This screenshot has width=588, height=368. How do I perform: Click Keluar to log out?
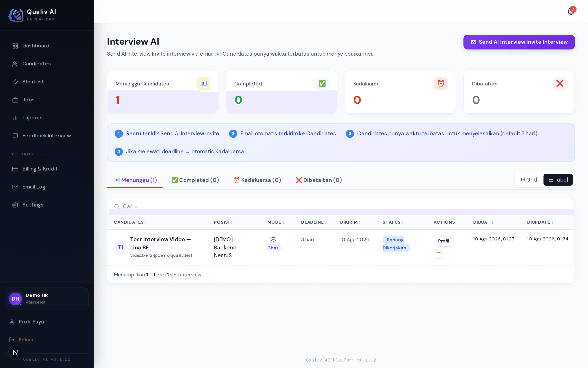tap(47, 340)
